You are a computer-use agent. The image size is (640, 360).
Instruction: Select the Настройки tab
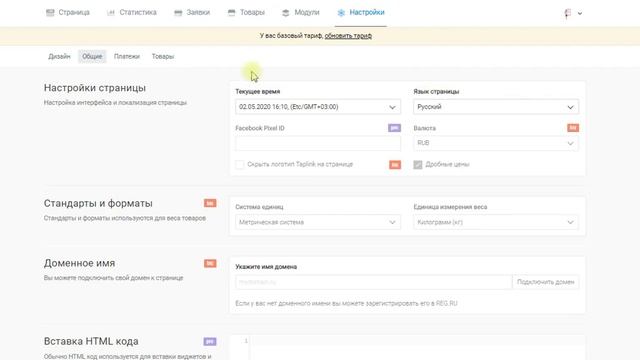point(361,13)
